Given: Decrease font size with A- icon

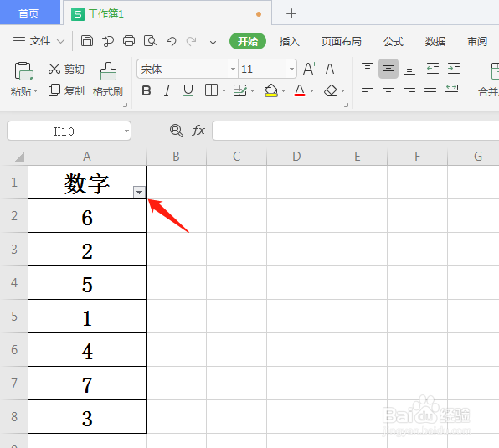Looking at the screenshot, I should tap(332, 69).
